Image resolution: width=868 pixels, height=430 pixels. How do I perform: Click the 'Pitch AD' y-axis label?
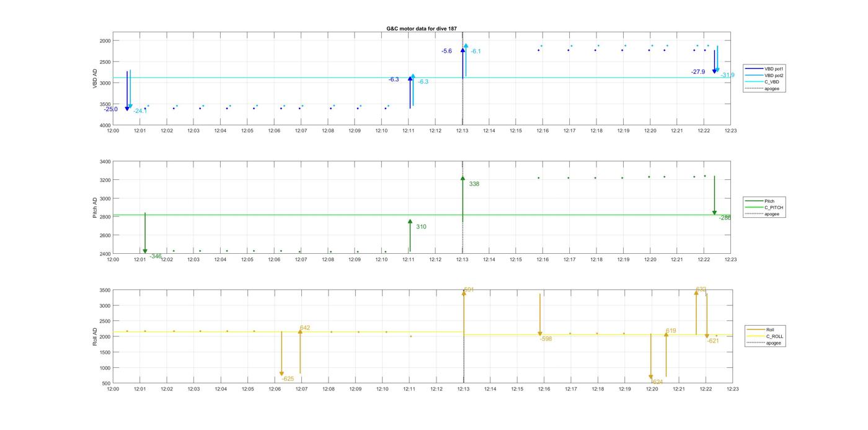tap(95, 208)
